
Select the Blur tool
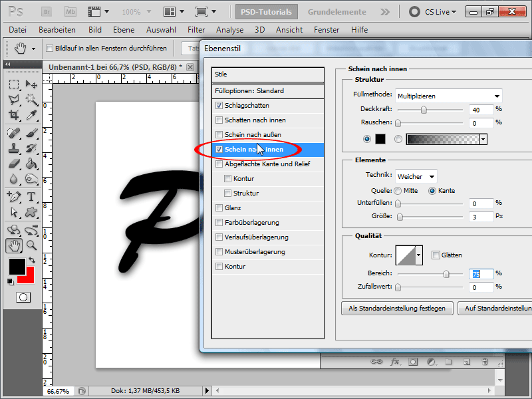[x=13, y=179]
